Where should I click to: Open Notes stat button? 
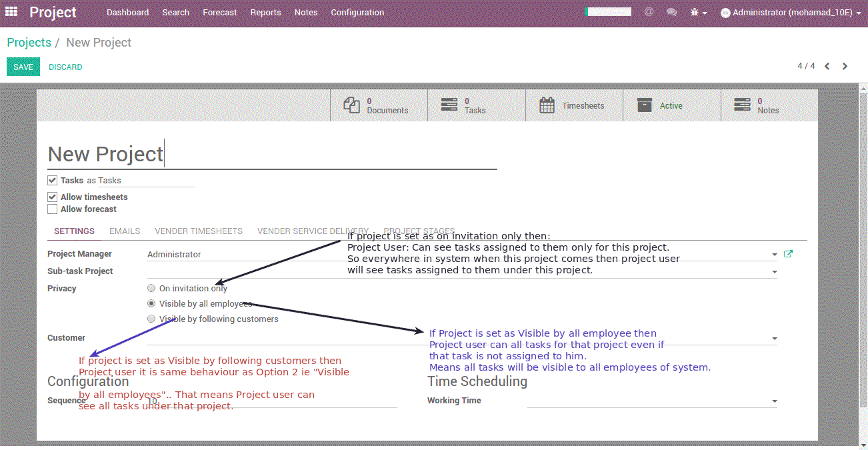pos(769,105)
